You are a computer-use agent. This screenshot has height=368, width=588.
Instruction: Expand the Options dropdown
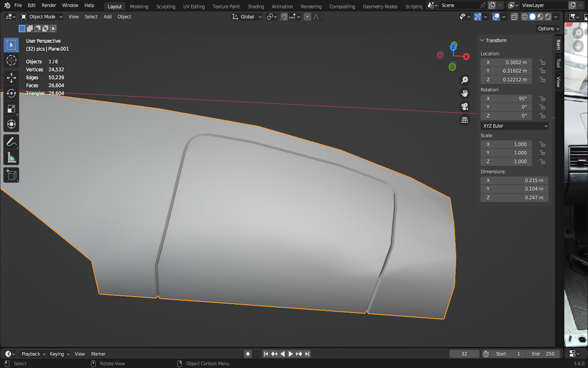click(x=548, y=29)
